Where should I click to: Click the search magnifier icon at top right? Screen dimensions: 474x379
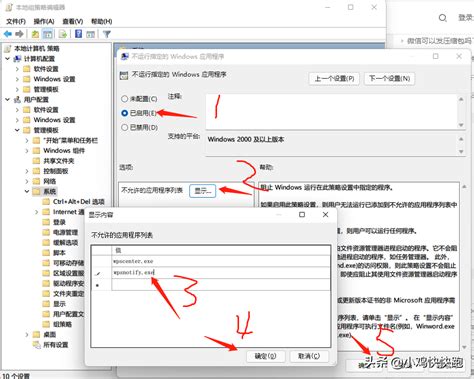[x=442, y=18]
